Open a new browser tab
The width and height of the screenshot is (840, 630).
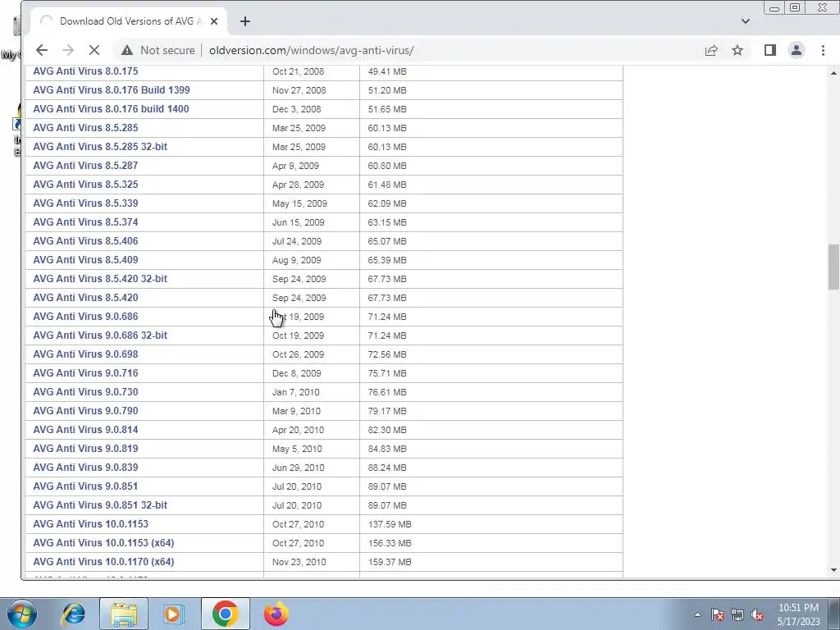click(x=244, y=21)
